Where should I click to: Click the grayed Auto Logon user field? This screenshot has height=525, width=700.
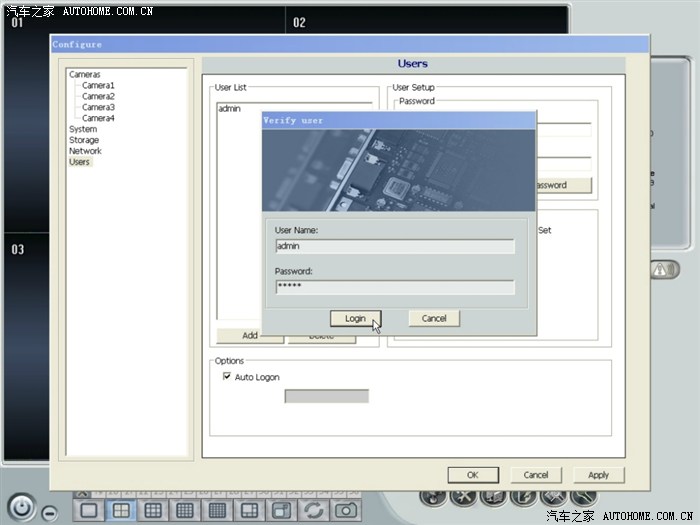click(x=327, y=396)
